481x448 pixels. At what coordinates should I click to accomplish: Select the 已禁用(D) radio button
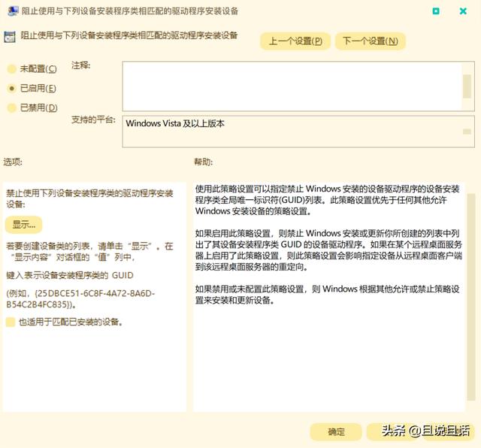12,107
